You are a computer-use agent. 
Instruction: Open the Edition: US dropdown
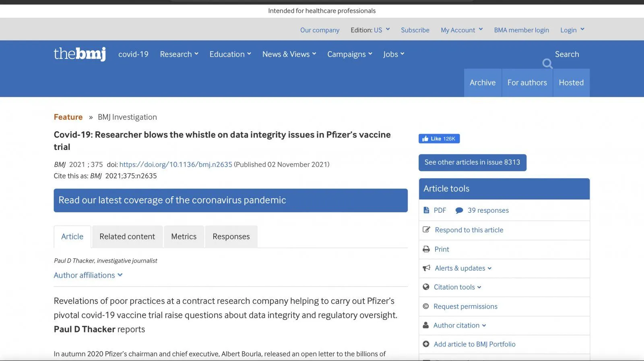tap(370, 30)
